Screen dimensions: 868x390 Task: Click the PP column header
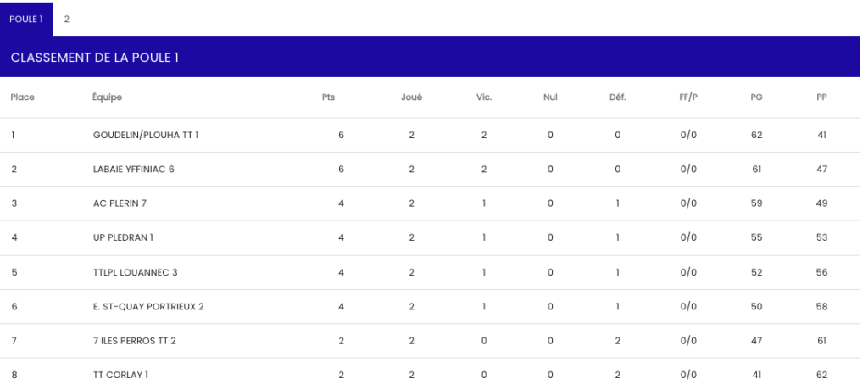tap(821, 97)
